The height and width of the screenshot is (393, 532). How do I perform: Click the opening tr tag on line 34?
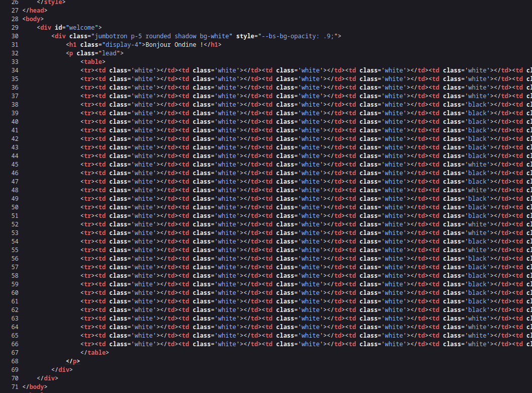coord(88,70)
